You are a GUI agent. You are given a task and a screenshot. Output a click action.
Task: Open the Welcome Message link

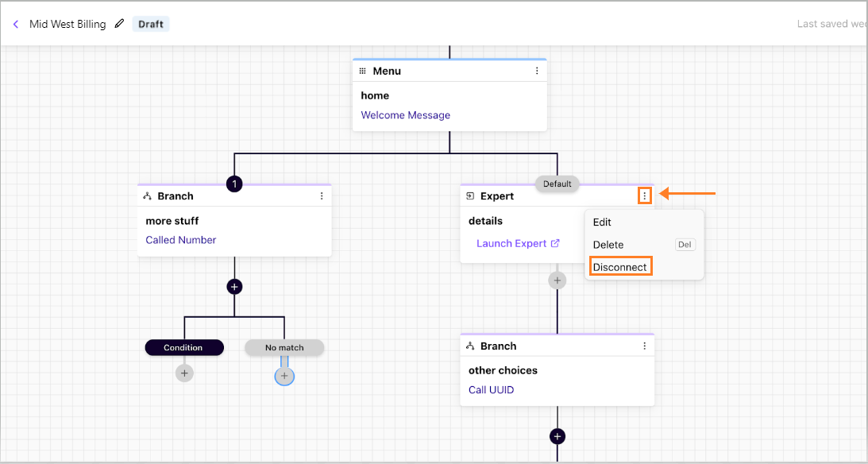coord(406,115)
